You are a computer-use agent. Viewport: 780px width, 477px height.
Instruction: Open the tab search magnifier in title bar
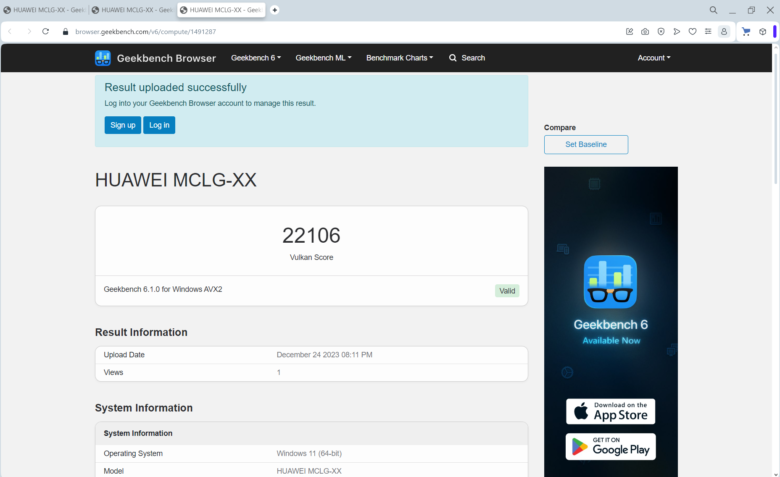pos(713,10)
